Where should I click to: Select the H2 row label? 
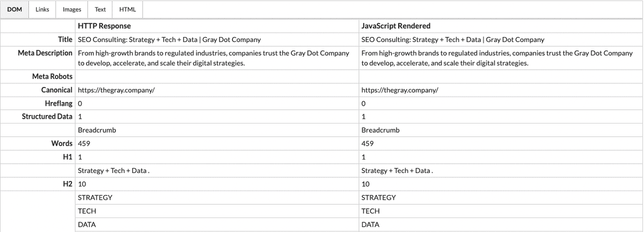tap(68, 184)
